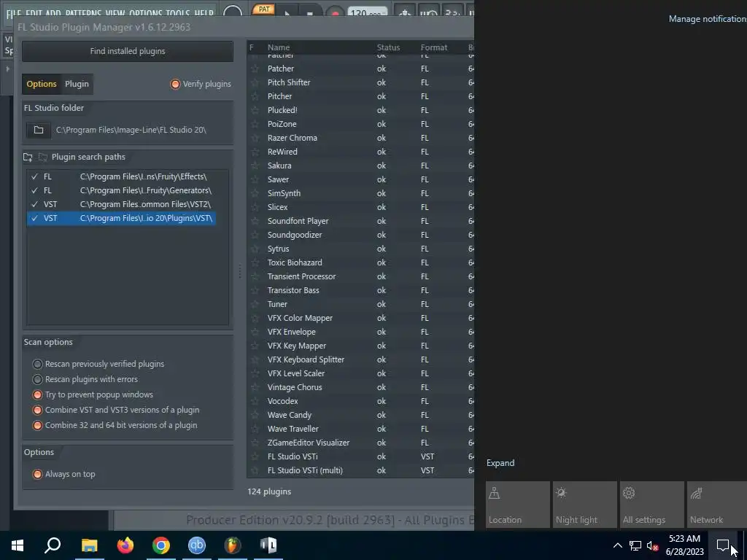Open the Windows Start menu
747x560 pixels.
pyautogui.click(x=18, y=545)
